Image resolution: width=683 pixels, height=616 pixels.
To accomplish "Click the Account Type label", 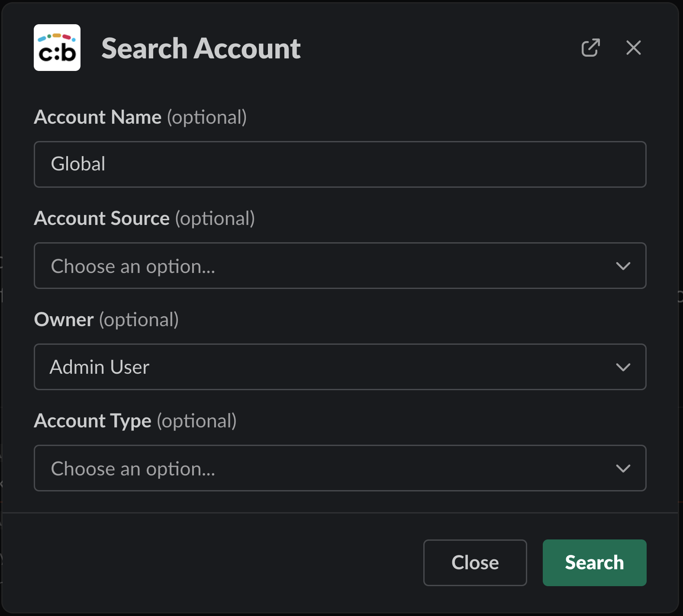I will (x=93, y=421).
